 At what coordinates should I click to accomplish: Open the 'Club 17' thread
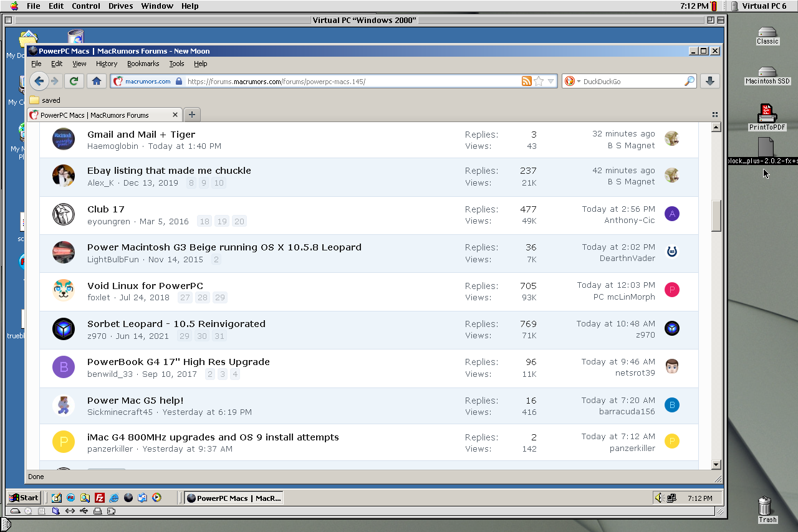(x=105, y=209)
